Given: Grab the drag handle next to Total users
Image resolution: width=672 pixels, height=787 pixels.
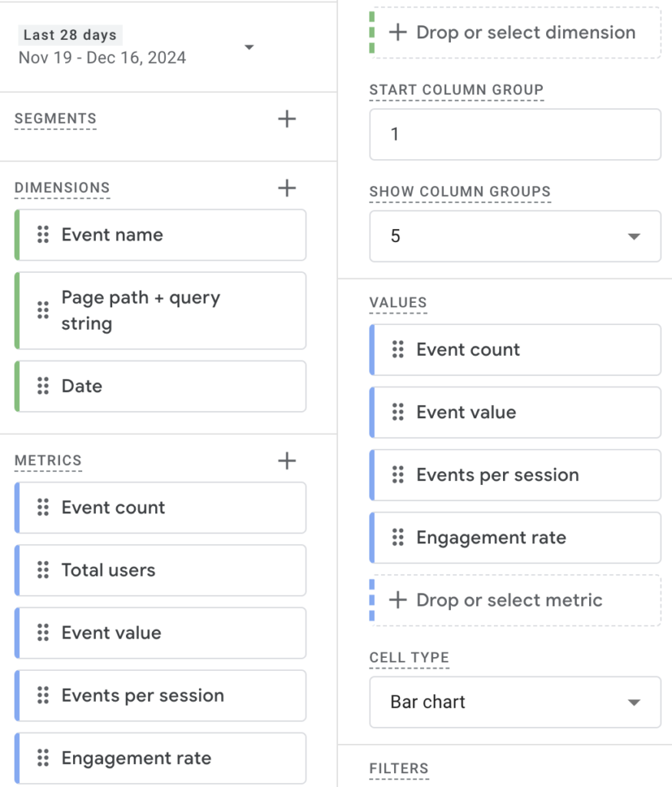Looking at the screenshot, I should click(43, 570).
